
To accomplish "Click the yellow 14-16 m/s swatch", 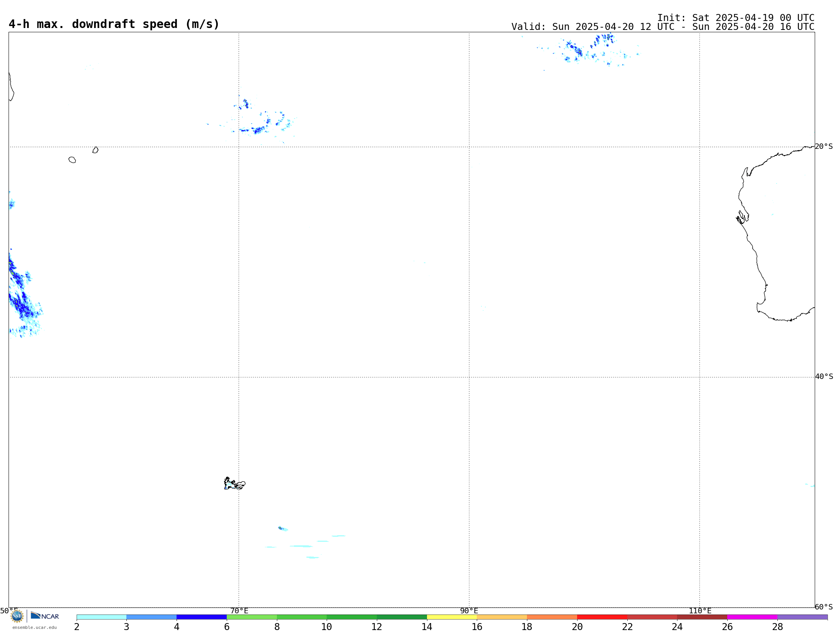I will tap(452, 617).
